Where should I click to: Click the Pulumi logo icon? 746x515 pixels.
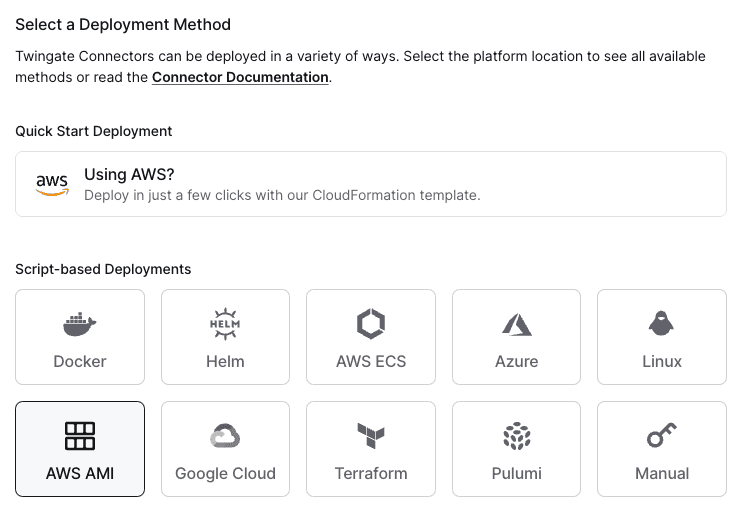click(516, 436)
